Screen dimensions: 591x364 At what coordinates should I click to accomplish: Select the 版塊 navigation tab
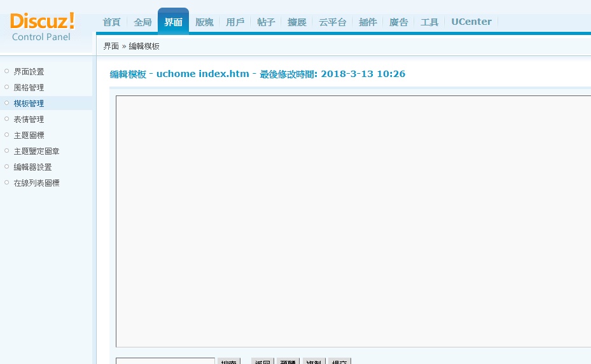tap(204, 22)
